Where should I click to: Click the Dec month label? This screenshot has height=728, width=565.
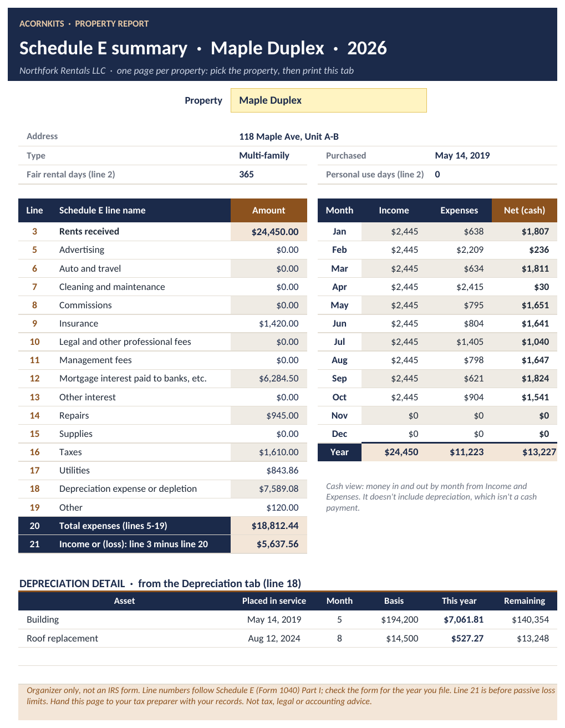(x=339, y=434)
